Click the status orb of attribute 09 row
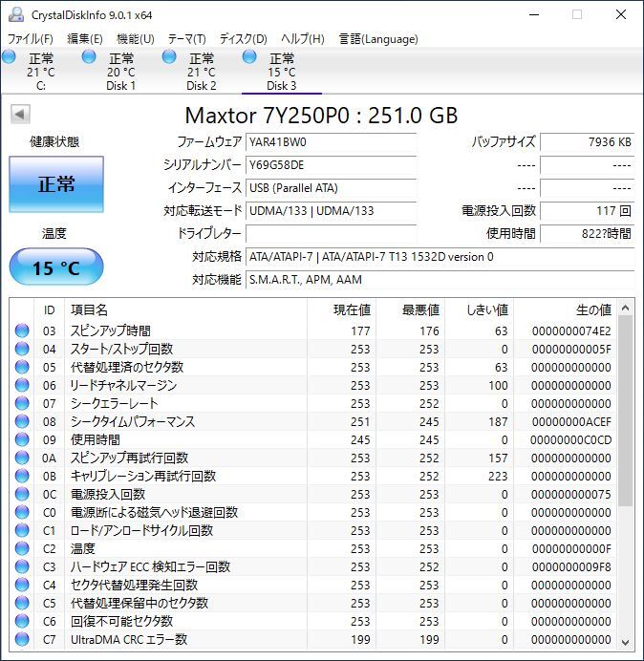This screenshot has width=644, height=661. (22, 439)
